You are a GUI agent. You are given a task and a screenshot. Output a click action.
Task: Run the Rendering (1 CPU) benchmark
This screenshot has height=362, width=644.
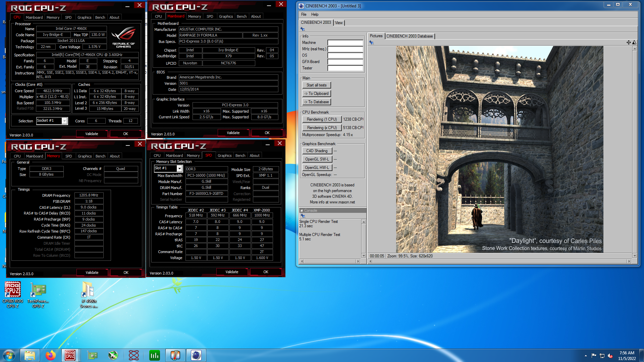(x=322, y=119)
